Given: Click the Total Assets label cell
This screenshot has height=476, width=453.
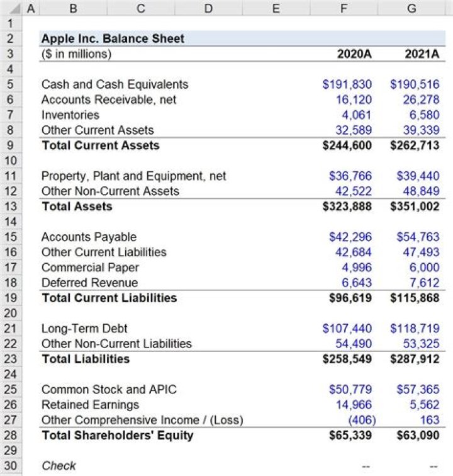Looking at the screenshot, I should click(x=77, y=207).
